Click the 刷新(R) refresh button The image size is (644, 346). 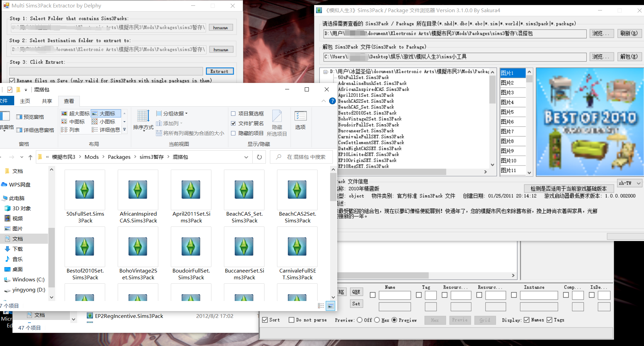pos(629,34)
